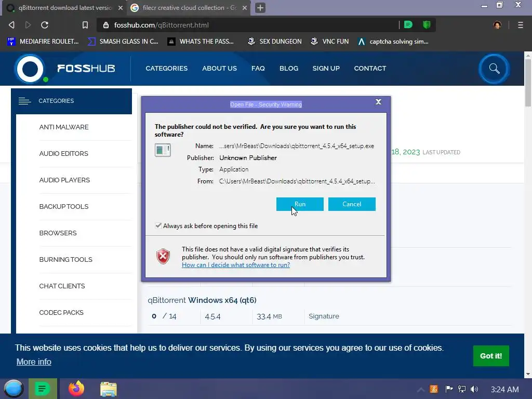The height and width of the screenshot is (399, 532).
Task: Close the Security Warning dialog
Action: (378, 102)
